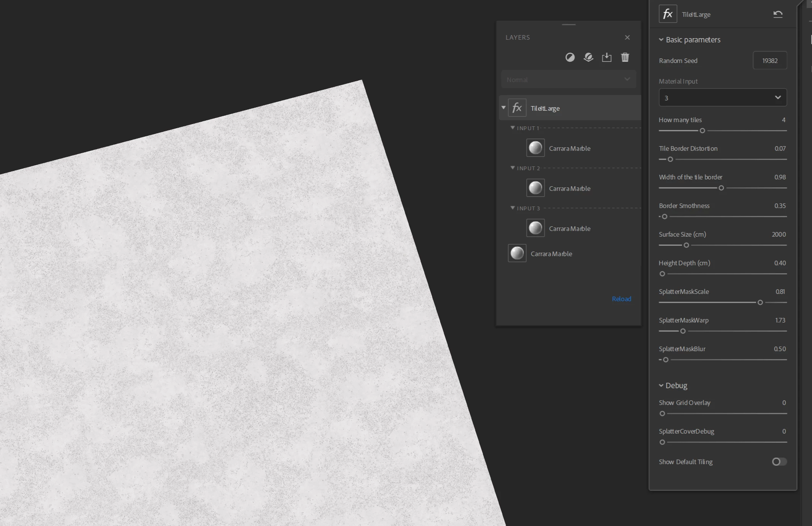Select the bottom Carrara Marble layer sphere

[x=517, y=253]
